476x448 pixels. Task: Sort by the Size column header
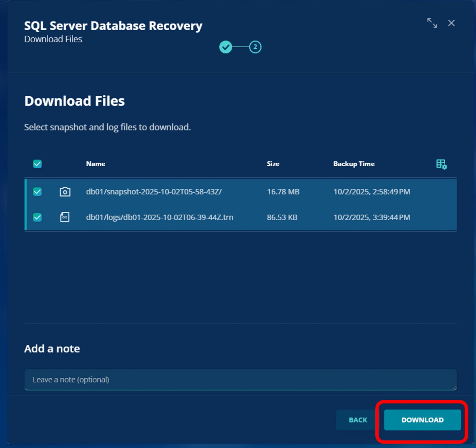(x=273, y=164)
